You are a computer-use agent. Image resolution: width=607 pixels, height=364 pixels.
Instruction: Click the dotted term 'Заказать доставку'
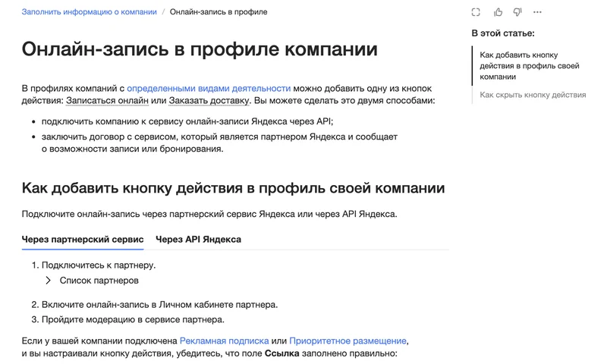pyautogui.click(x=209, y=101)
